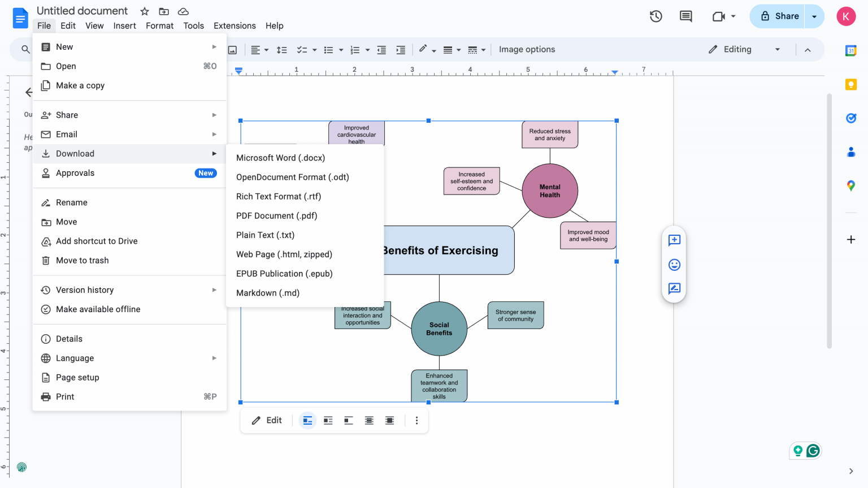This screenshot has height=488, width=868.
Task: Open the comment history icon
Action: pyautogui.click(x=685, y=16)
